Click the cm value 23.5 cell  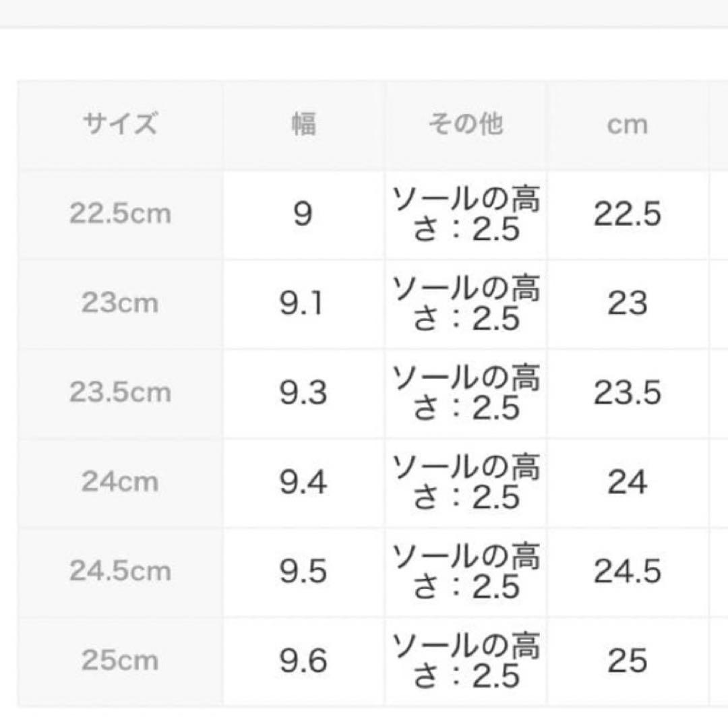[627, 393]
